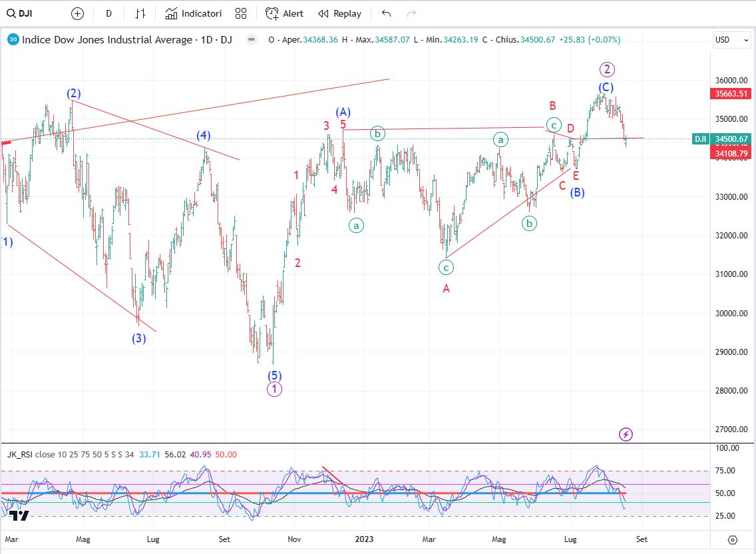Select the blue (A) wave label

(343, 113)
